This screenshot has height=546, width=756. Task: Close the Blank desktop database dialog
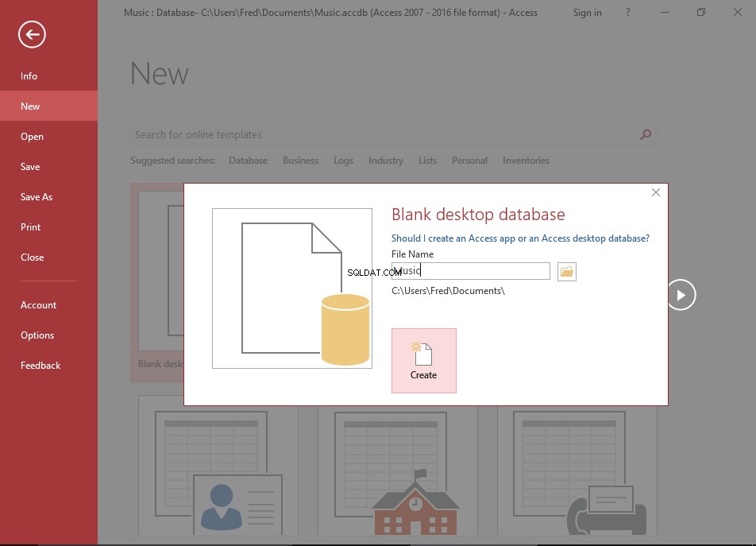656,192
